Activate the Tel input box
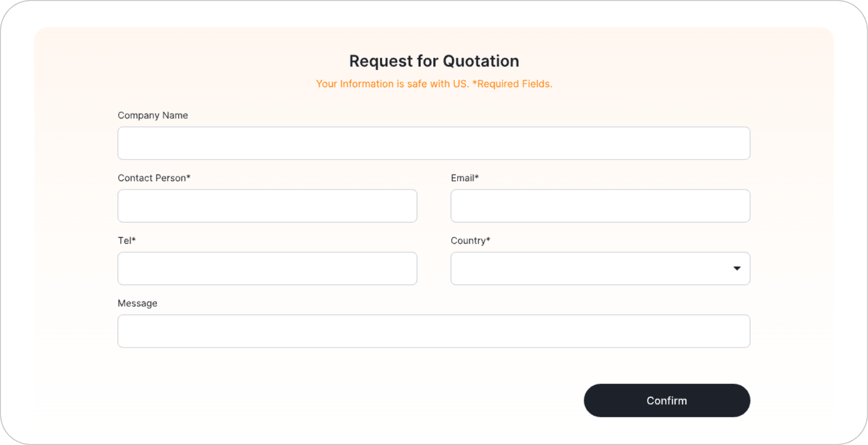This screenshot has width=868, height=445. tap(267, 268)
